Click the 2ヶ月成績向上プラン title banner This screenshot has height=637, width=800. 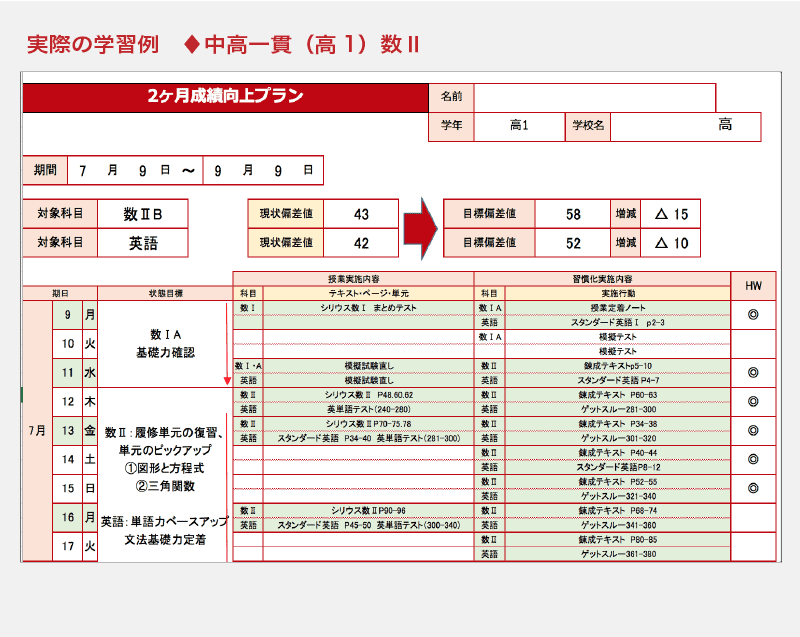click(225, 97)
